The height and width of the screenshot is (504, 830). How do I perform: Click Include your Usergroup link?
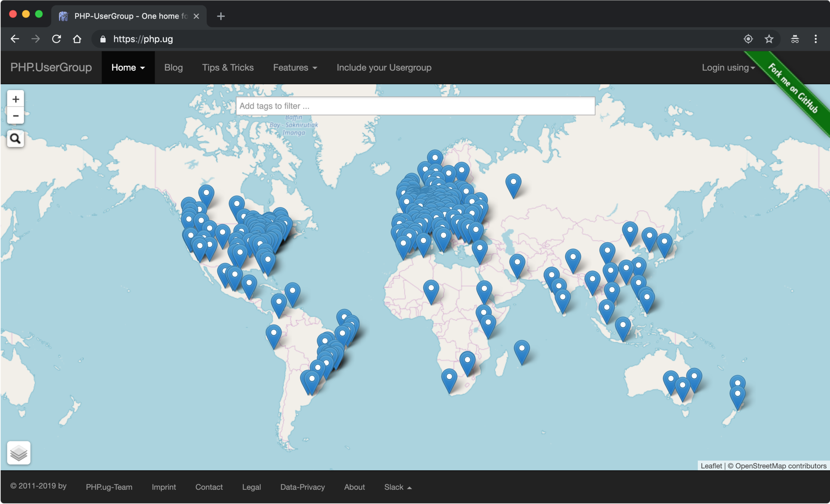click(x=384, y=68)
